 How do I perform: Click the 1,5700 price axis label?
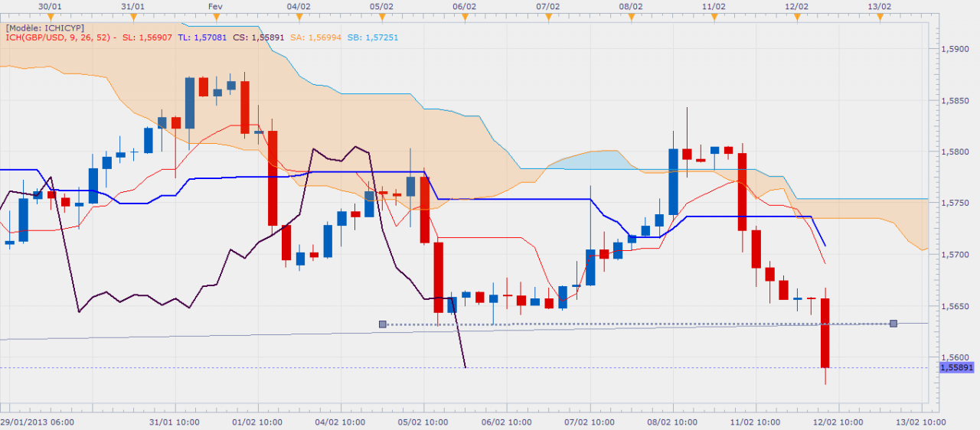tap(954, 254)
